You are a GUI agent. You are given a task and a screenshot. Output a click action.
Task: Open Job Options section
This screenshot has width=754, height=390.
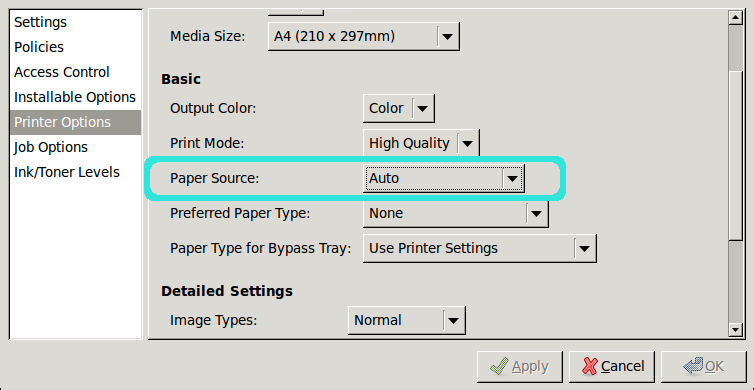[x=75, y=147]
